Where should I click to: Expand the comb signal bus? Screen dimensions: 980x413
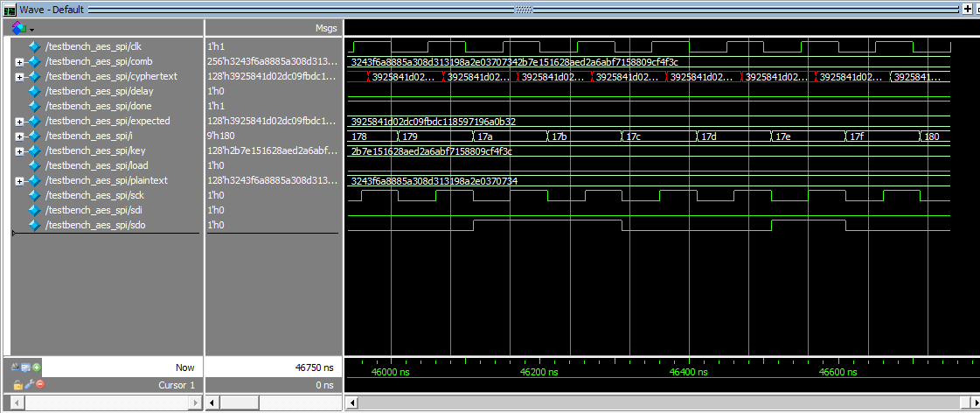click(19, 61)
